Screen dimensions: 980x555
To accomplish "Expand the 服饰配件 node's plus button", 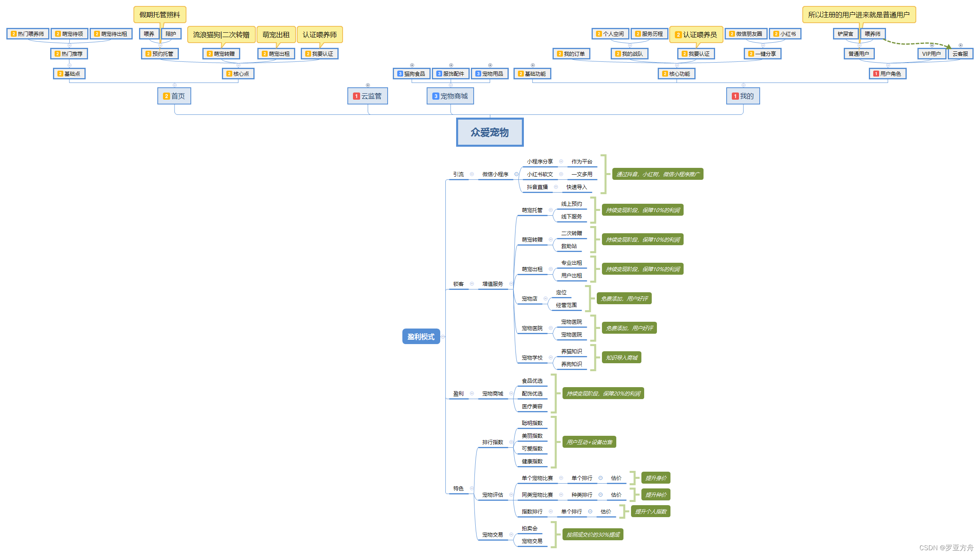I will [451, 65].
